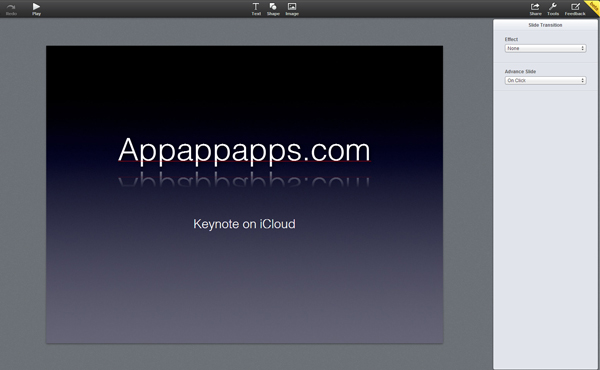The width and height of the screenshot is (600, 370).
Task: Select the Appappapps.com title text
Action: [244, 150]
